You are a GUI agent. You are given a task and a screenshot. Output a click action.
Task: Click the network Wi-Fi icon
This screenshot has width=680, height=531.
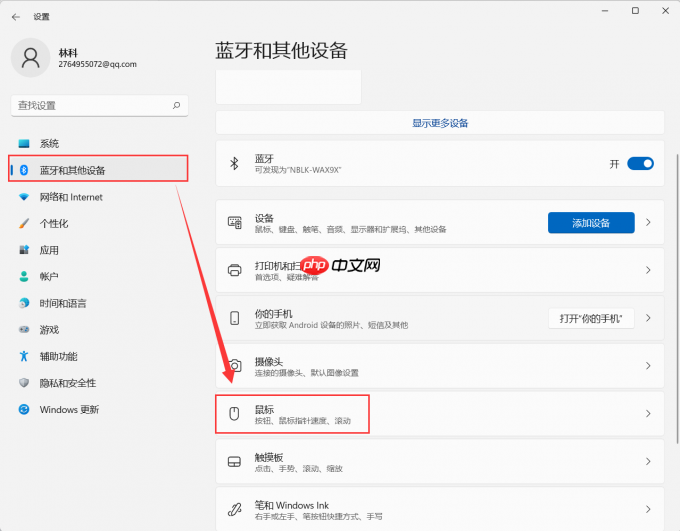coord(24,197)
